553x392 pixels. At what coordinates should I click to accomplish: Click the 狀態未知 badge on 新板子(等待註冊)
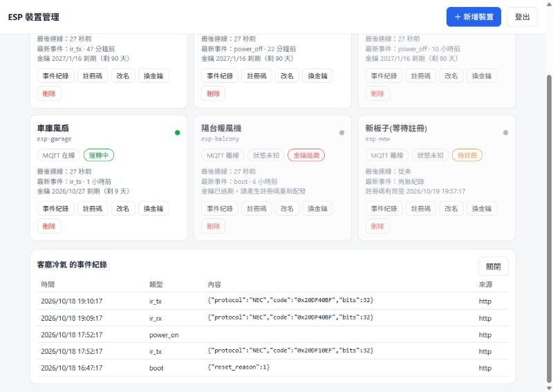pyautogui.click(x=430, y=156)
